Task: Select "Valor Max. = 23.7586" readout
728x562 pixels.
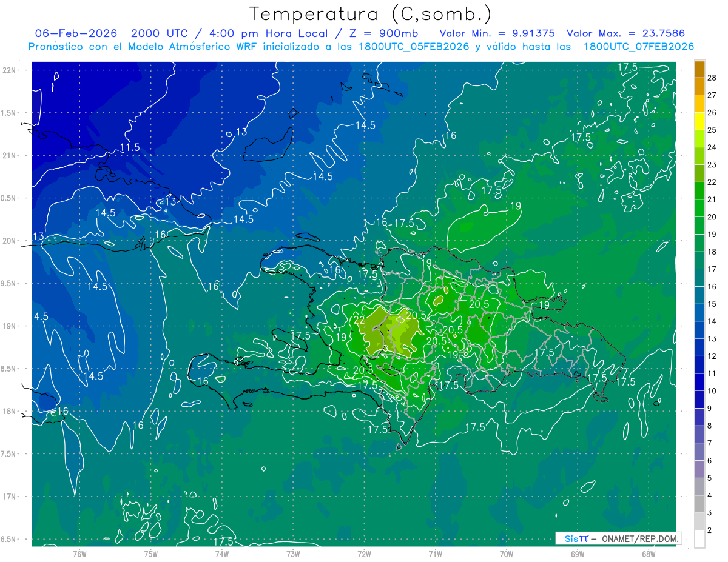Action: coord(626,33)
